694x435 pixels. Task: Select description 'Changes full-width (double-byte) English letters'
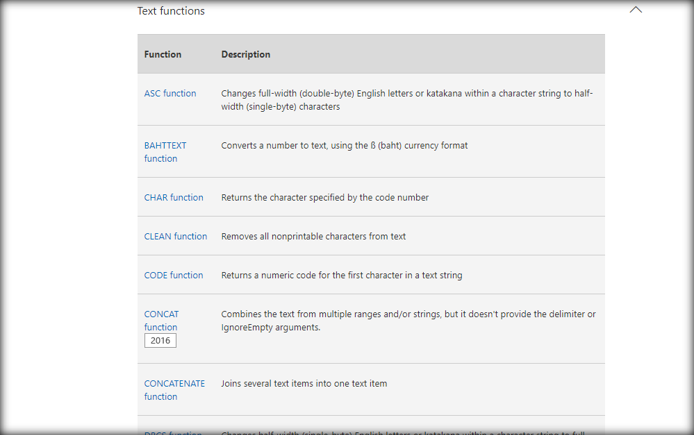coord(407,100)
